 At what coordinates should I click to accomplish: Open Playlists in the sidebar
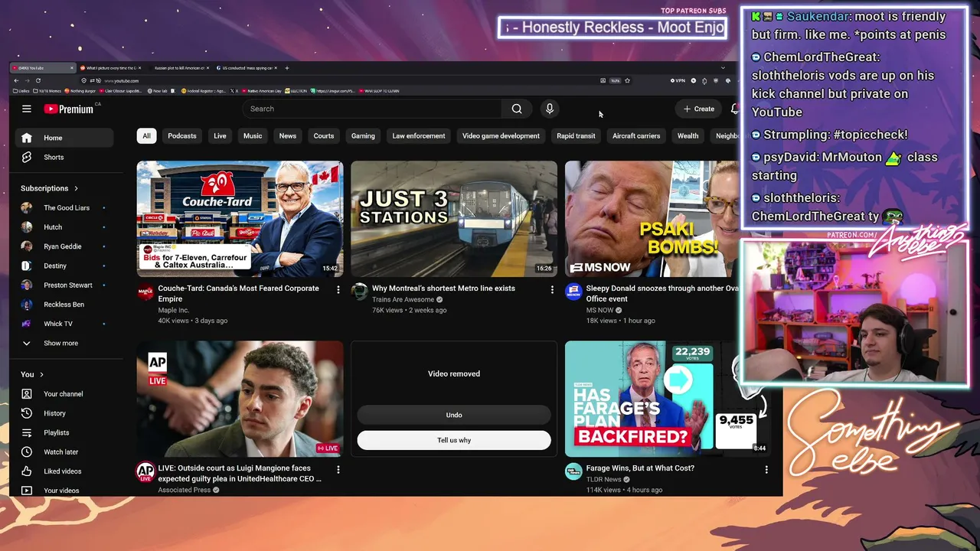pos(64,432)
